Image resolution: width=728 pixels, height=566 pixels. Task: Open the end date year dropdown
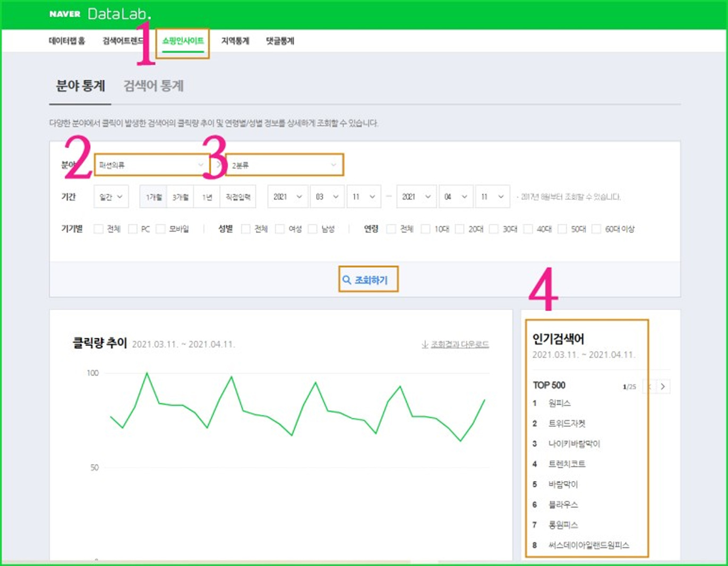point(416,197)
